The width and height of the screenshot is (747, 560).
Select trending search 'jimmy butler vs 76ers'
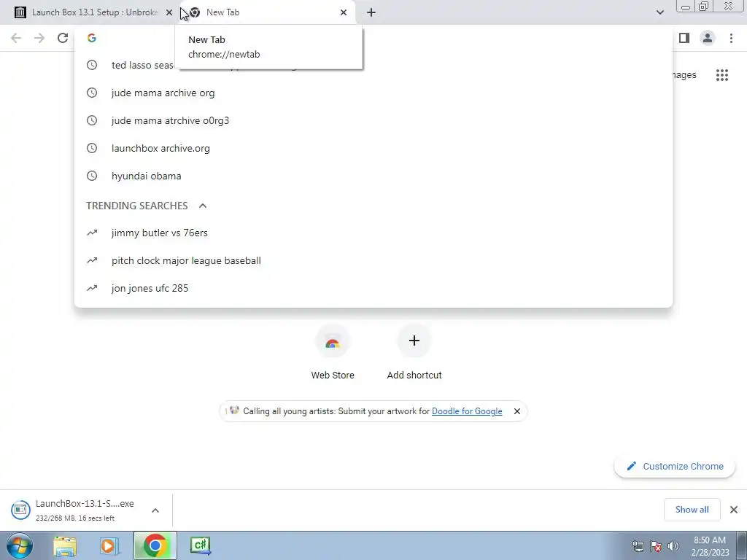tap(373, 233)
